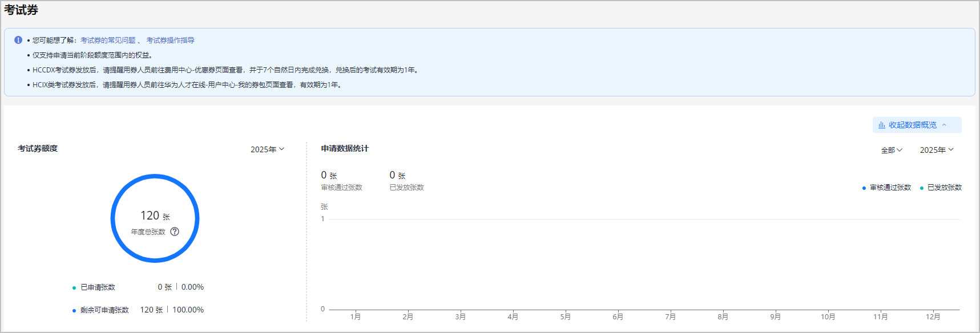Click the 1月 label on chart axis
The height and width of the screenshot is (333, 980).
point(356,316)
